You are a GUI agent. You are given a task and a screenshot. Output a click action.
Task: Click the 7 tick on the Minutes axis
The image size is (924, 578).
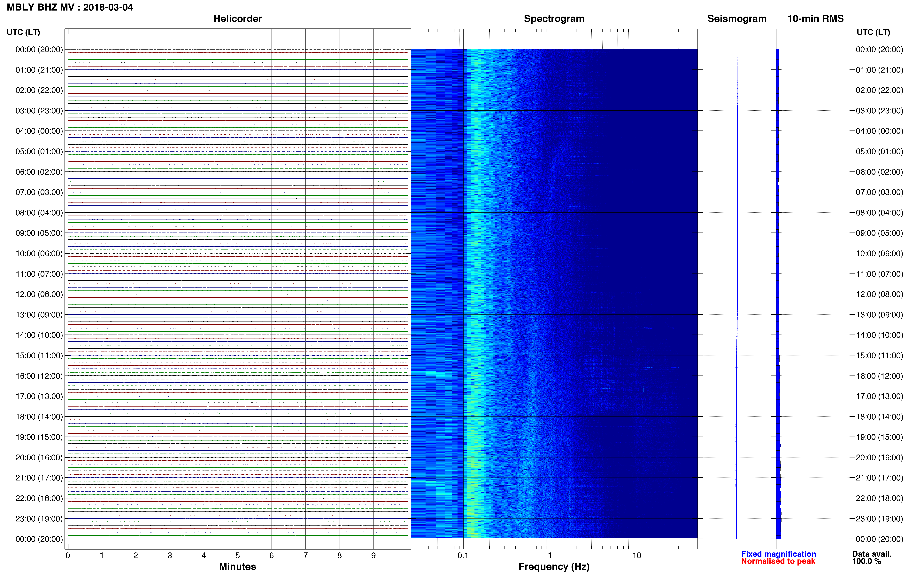[x=306, y=555]
